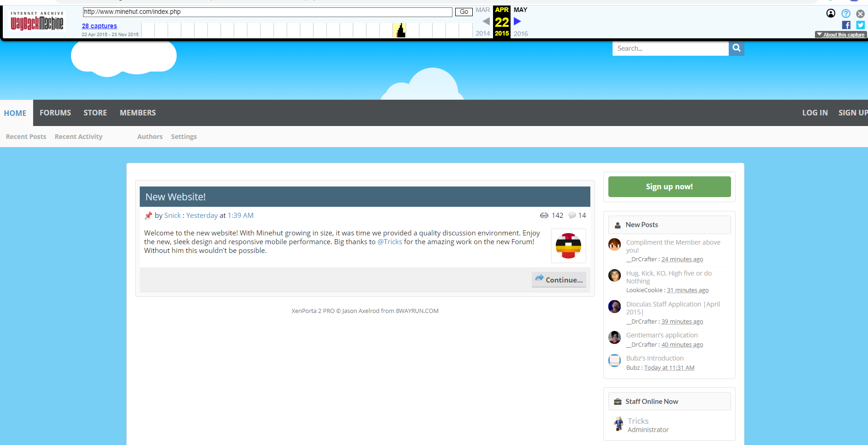The image size is (868, 445).
Task: Click the site Search field
Action: pos(671,48)
